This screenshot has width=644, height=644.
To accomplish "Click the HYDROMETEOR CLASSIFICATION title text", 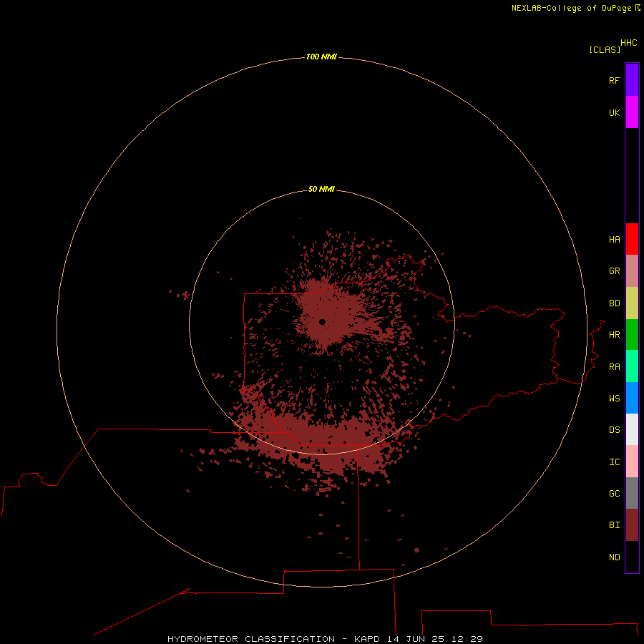I will (251, 639).
